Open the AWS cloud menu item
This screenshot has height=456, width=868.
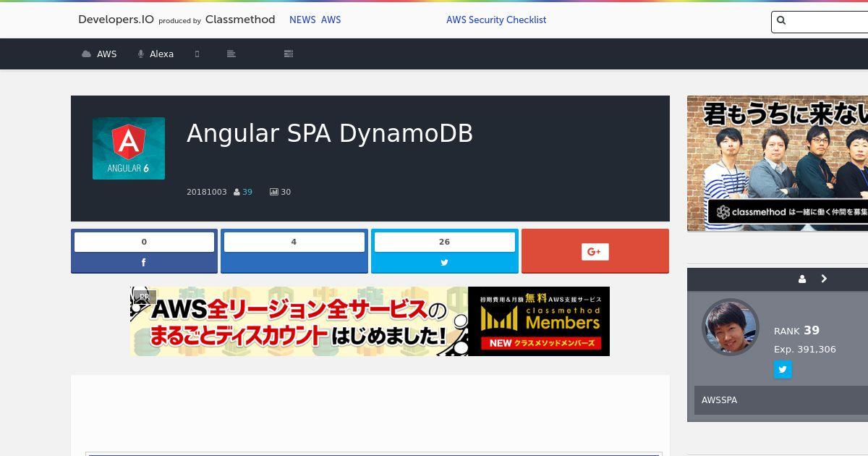point(99,54)
